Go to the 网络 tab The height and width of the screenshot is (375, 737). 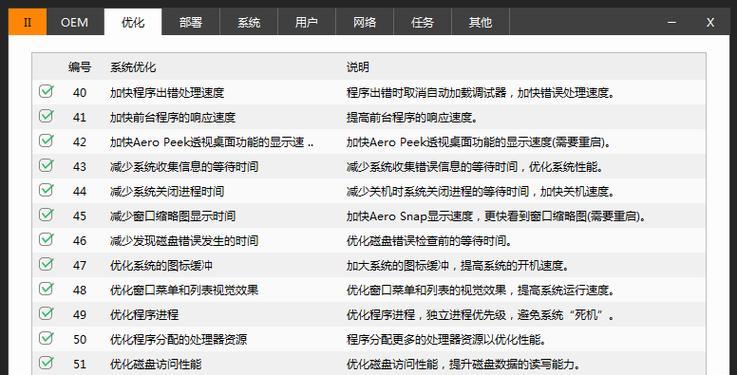364,22
